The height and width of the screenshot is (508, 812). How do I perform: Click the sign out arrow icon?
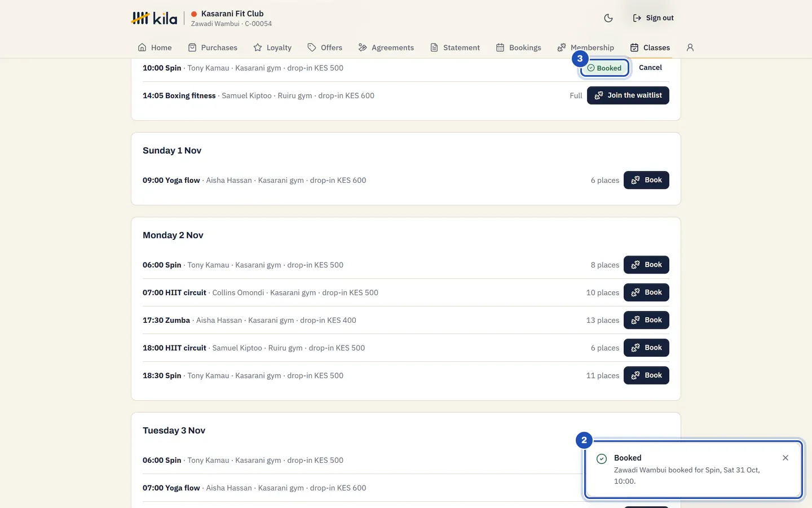coord(637,18)
